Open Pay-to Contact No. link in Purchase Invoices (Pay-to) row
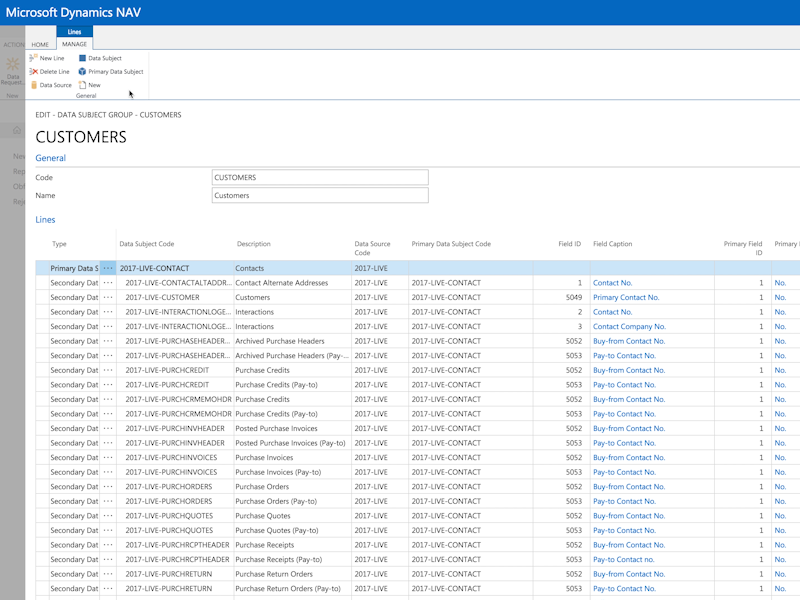This screenshot has width=800, height=600. point(624,472)
